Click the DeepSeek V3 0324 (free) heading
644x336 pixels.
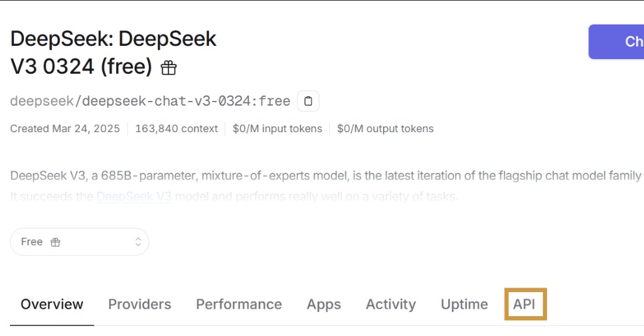coord(113,52)
